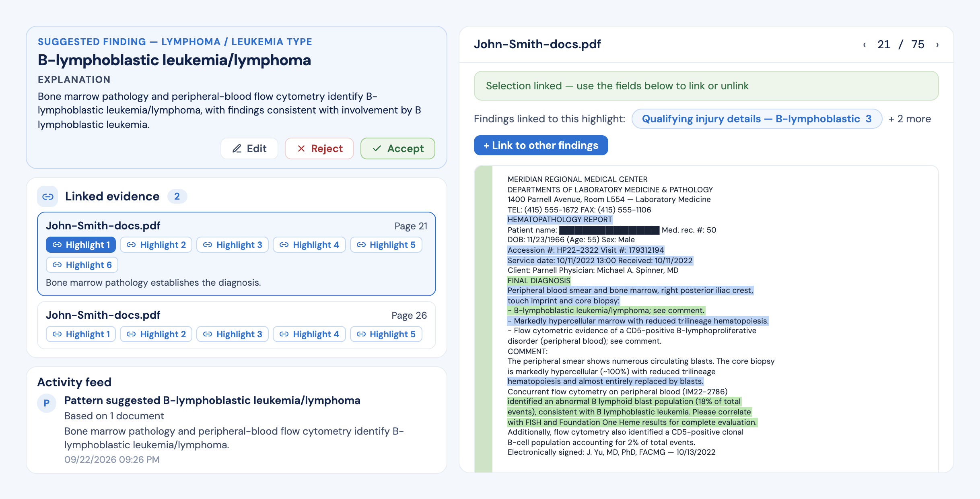Click 'hematopoiesis and almost entirely replaced' line
The image size is (980, 499).
605,381
